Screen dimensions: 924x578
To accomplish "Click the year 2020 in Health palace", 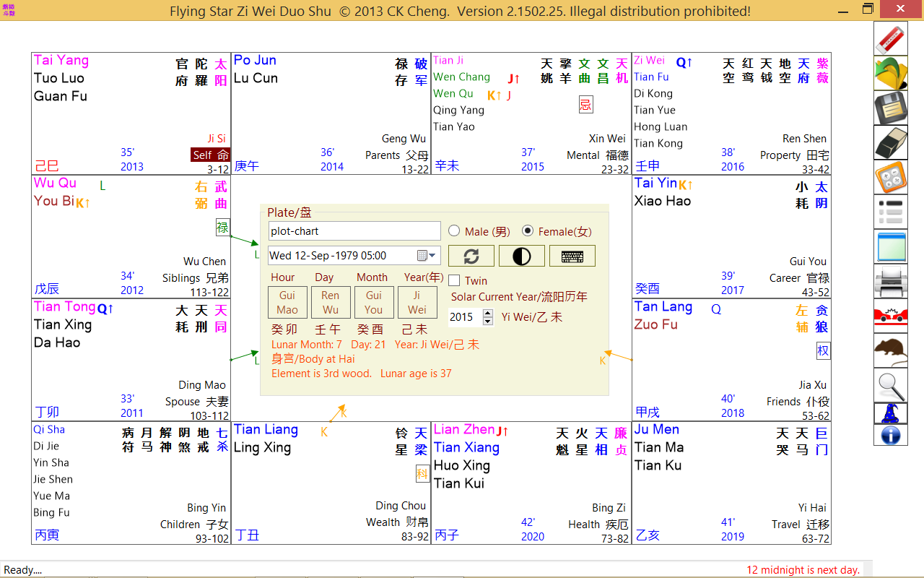I will coord(533,536).
